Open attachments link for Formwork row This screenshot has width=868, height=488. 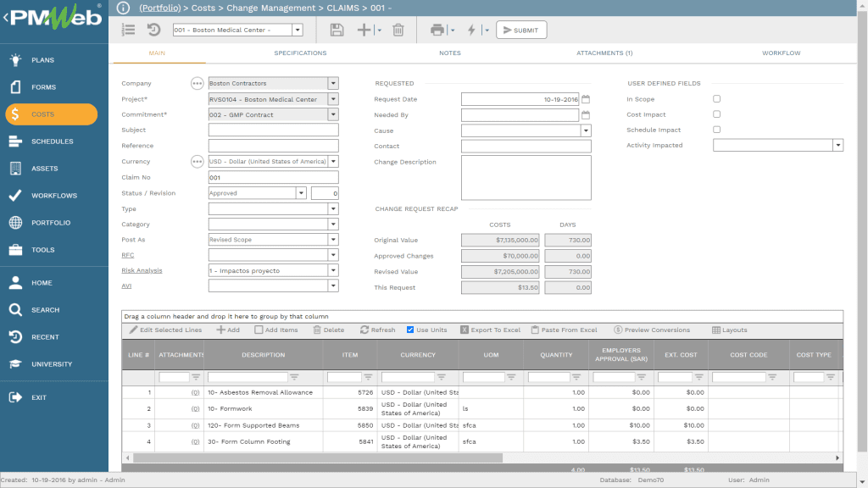[196, 409]
